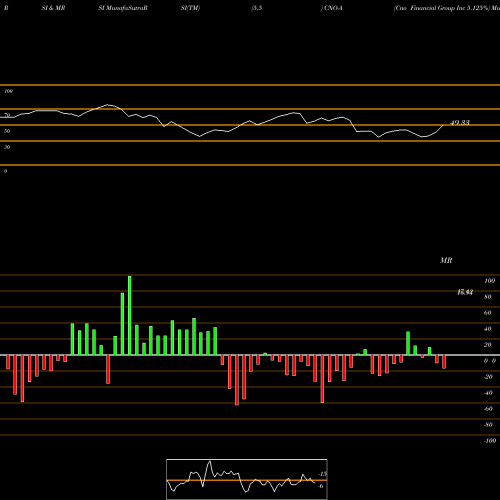This screenshot has width=500, height=500.
Task: Click the RSI axis label 50
Action: [x=7, y=131]
